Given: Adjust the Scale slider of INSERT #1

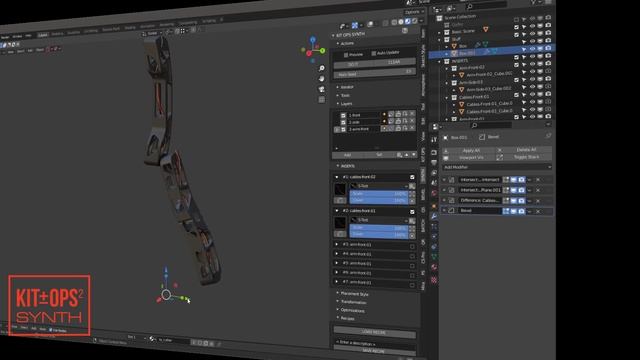Looking at the screenshot, I should 379,194.
